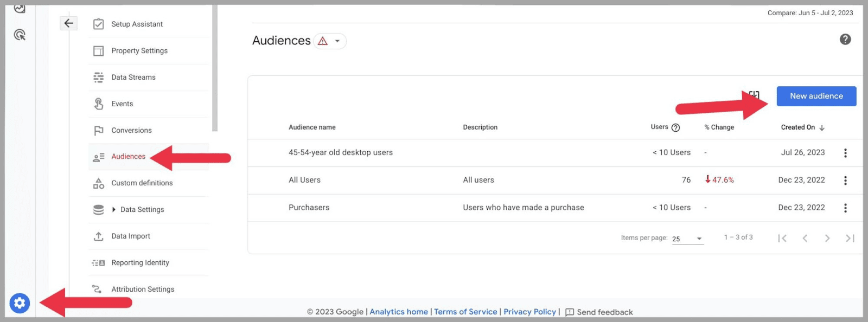
Task: Click the New audience button
Action: 816,96
